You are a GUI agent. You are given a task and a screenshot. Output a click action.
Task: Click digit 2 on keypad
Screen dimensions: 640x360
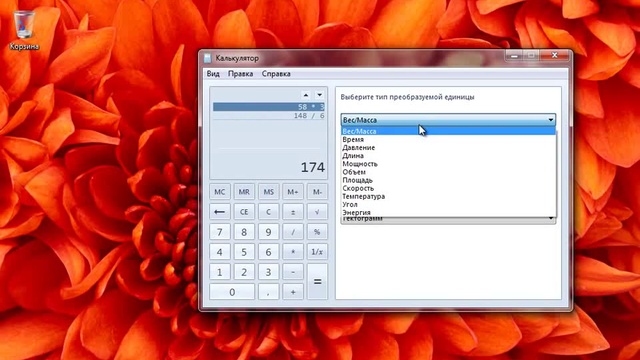(244, 272)
